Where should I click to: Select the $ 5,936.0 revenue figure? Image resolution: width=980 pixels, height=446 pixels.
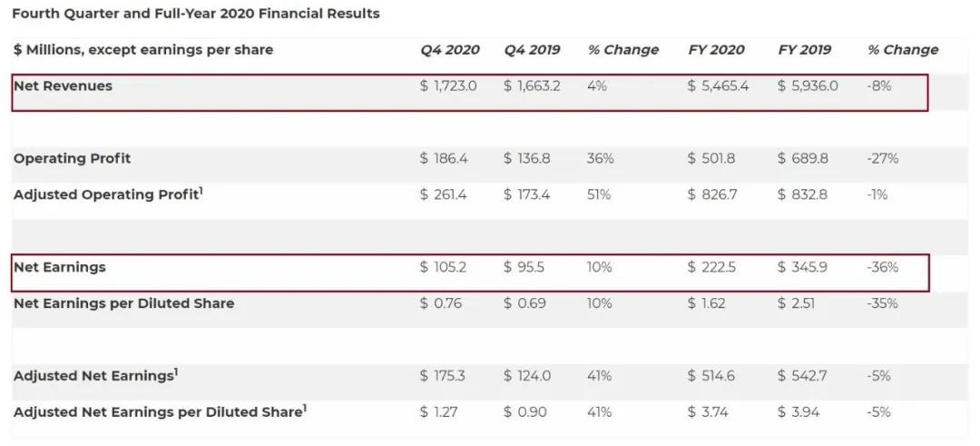pos(808,85)
